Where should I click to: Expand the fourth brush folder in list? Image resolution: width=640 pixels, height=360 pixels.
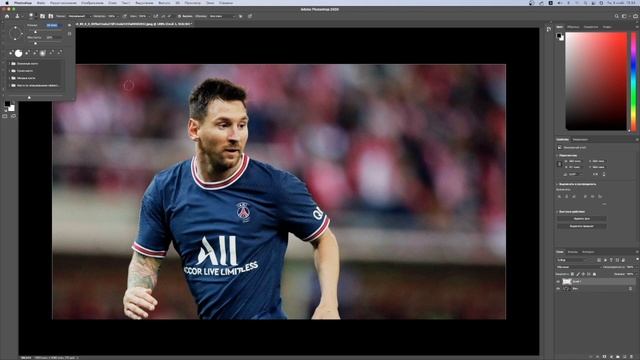[9, 85]
